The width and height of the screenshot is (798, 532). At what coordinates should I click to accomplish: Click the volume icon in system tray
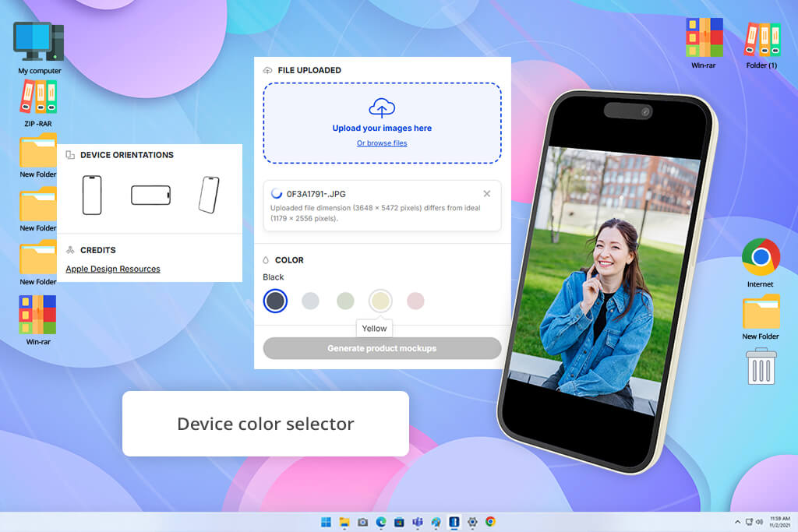[759, 522]
